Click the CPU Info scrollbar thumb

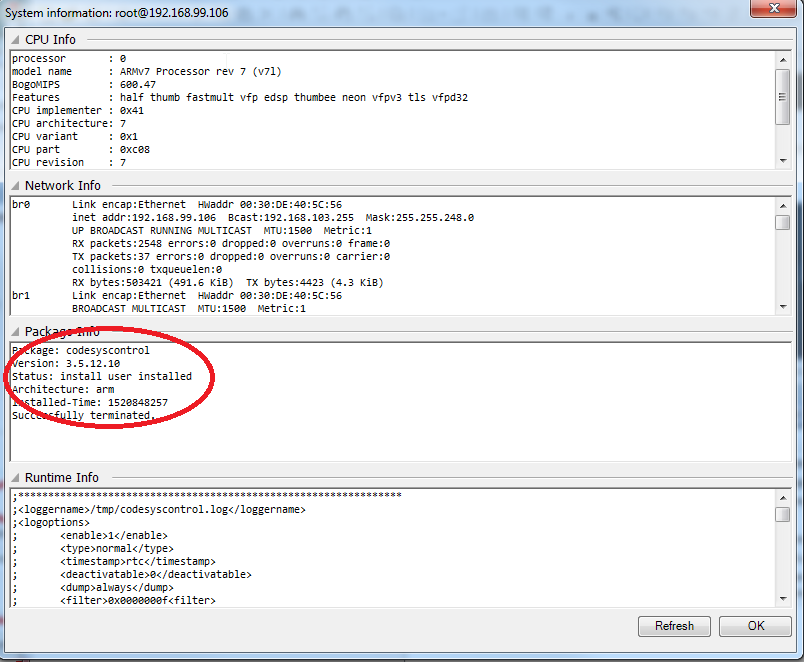(783, 84)
